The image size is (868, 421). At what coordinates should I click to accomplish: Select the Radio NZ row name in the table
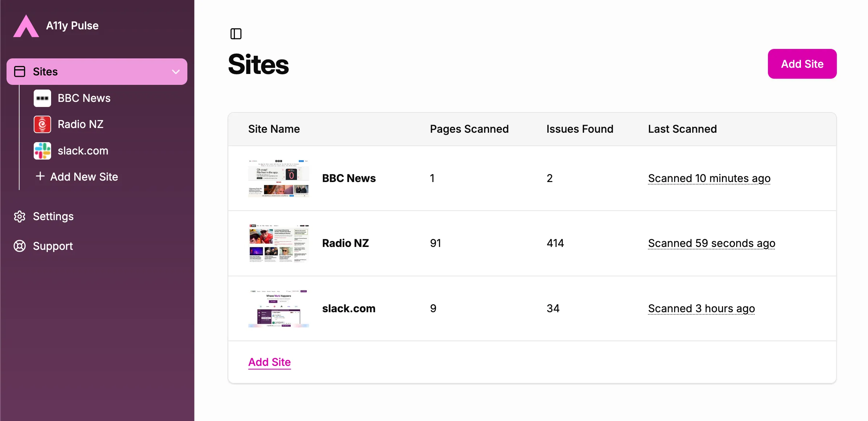point(345,243)
